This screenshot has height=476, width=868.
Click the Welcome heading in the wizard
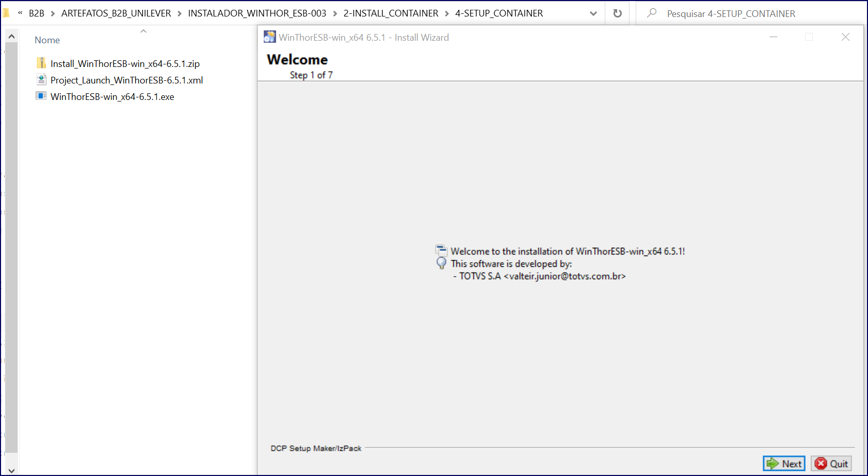[297, 60]
